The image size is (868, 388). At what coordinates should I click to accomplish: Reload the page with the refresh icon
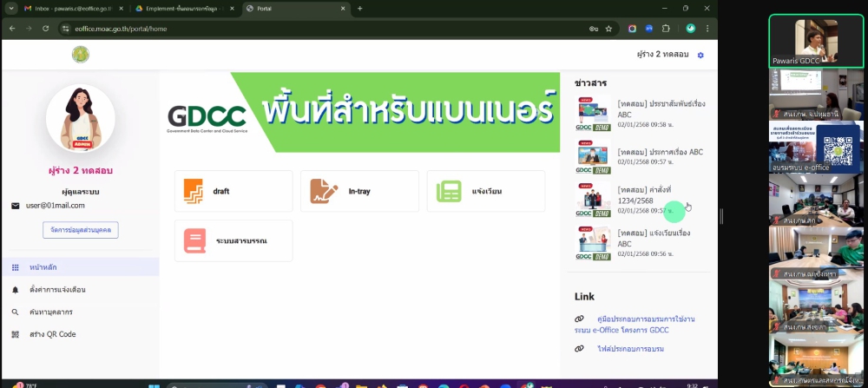tap(45, 29)
